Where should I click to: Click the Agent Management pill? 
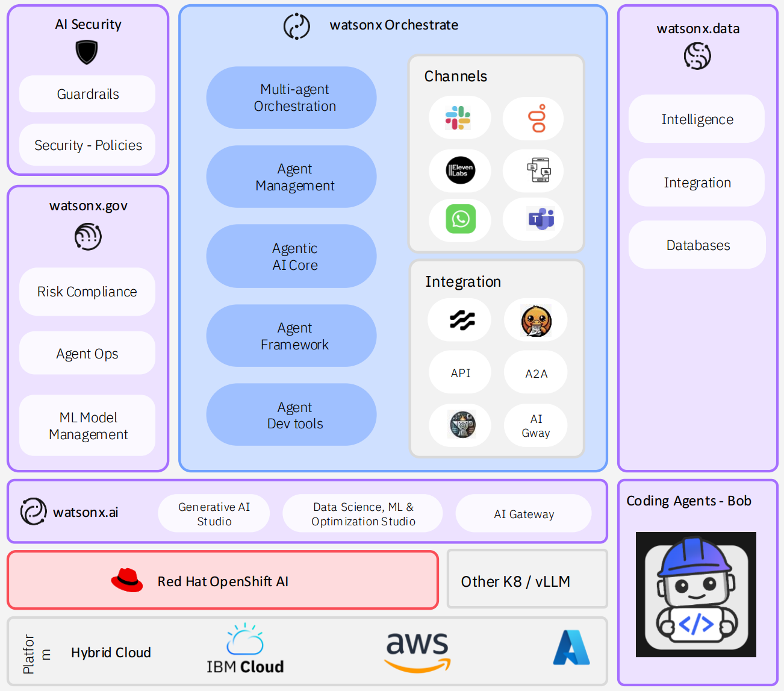(291, 177)
